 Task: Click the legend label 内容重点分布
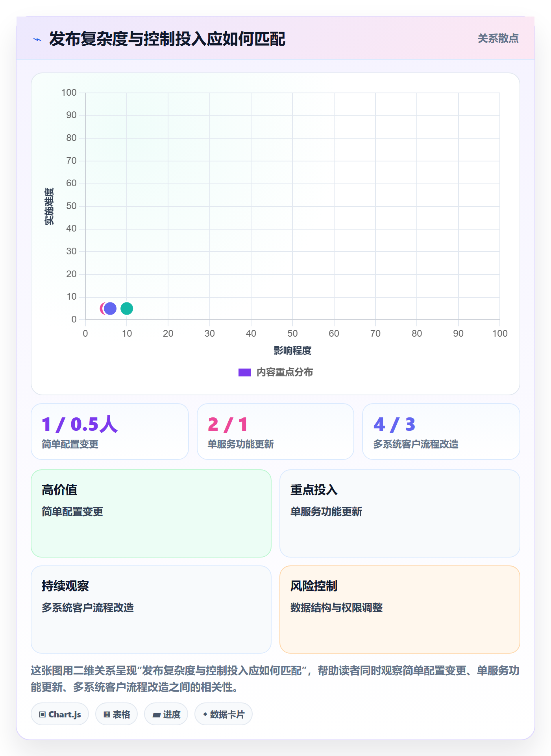coord(285,372)
